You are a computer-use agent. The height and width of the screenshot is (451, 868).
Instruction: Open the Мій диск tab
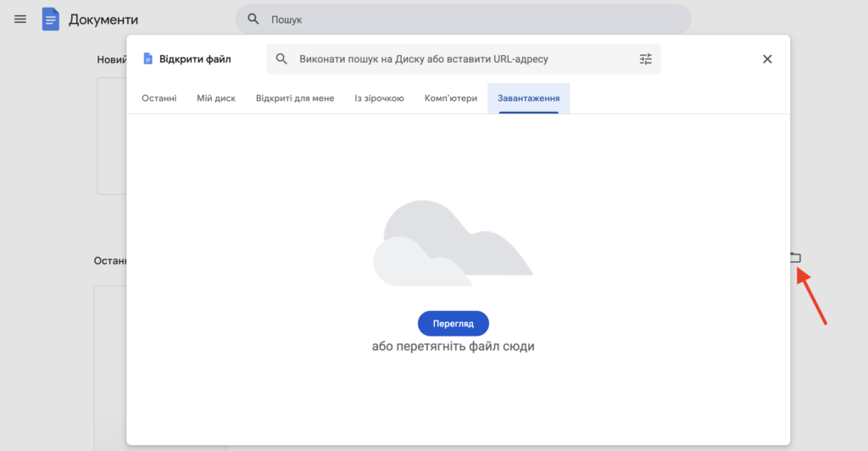(216, 98)
